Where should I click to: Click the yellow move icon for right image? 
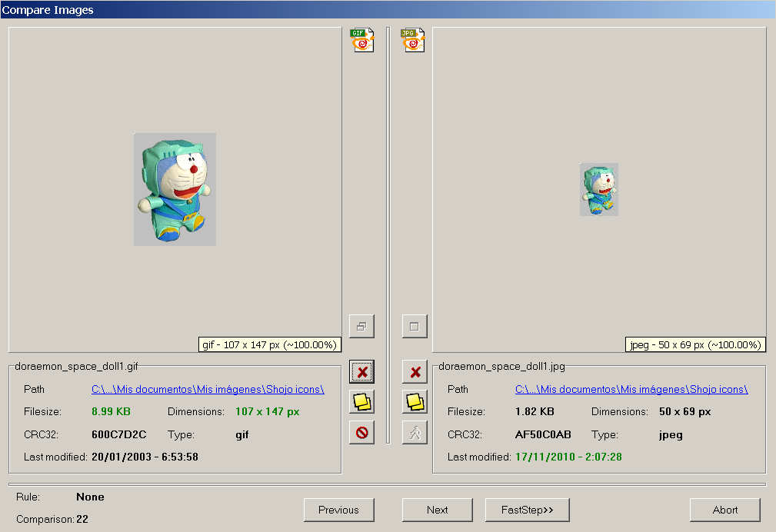coord(415,401)
